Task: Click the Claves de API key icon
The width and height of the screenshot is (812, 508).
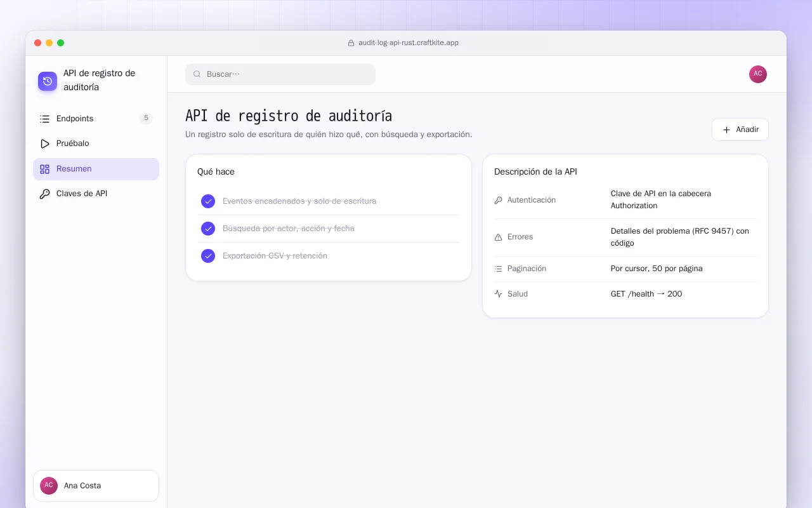Action: [44, 194]
